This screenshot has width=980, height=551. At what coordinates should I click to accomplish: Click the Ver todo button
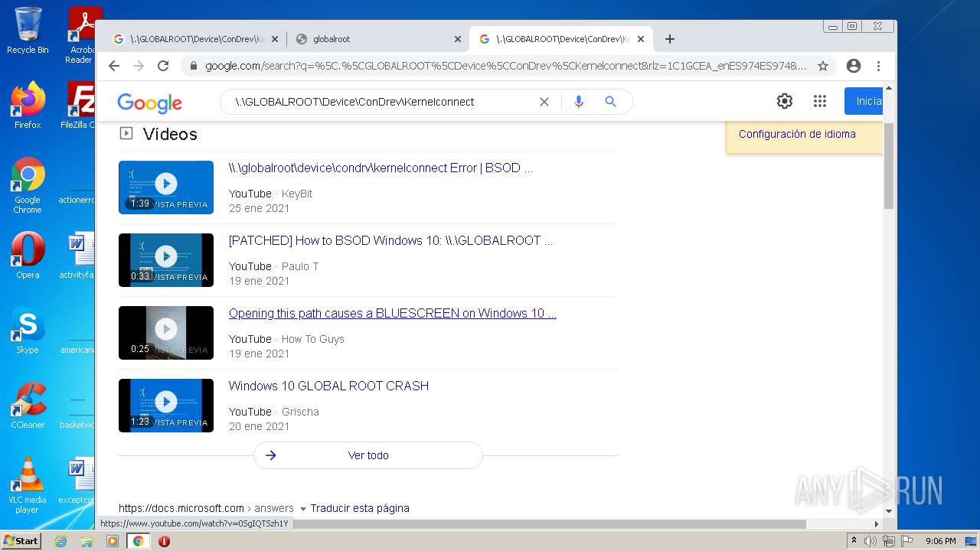tap(368, 455)
